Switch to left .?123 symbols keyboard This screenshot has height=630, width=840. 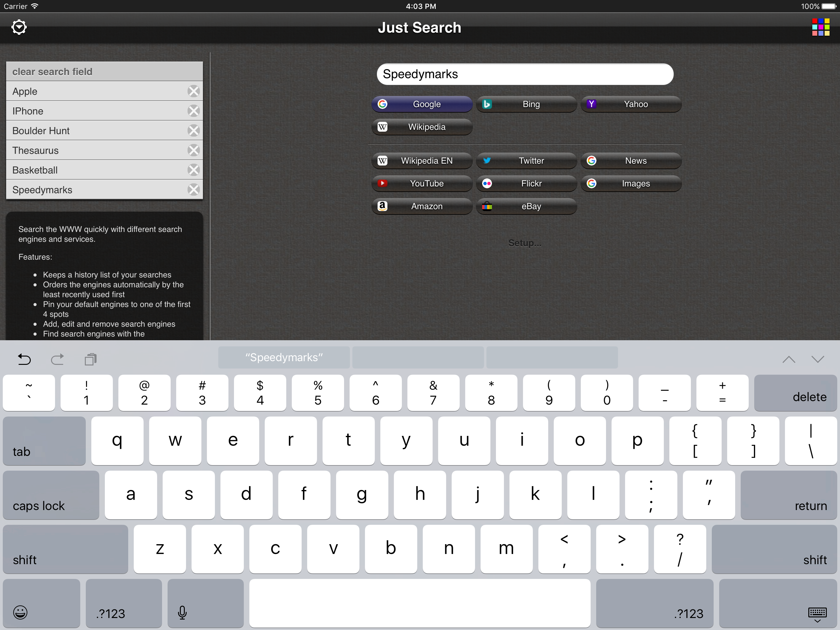[124, 604]
